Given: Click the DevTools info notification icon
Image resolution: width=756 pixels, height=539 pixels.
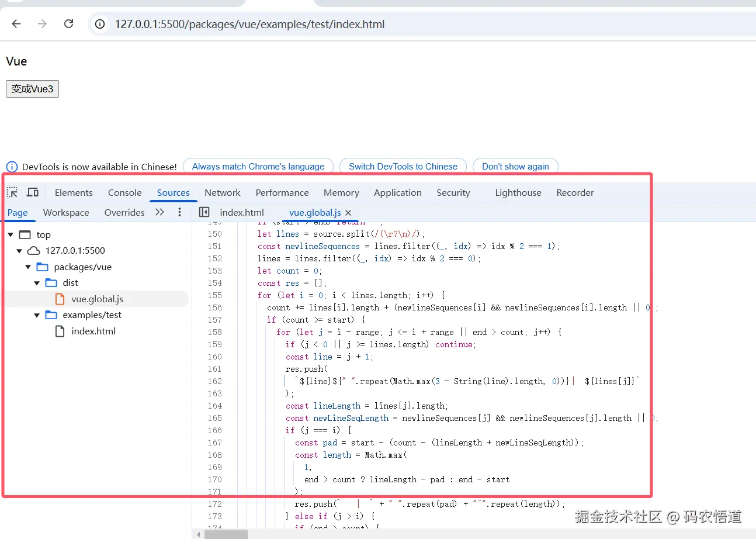Looking at the screenshot, I should (12, 167).
